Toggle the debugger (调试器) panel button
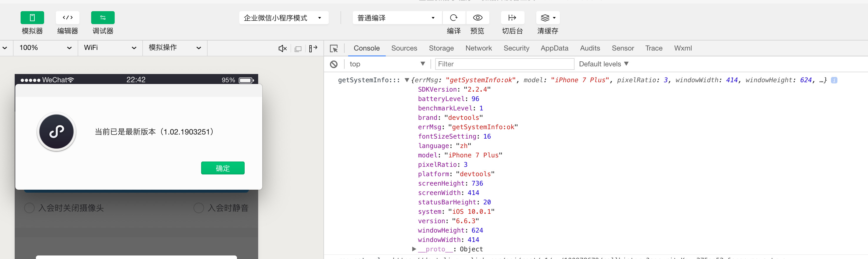This screenshot has height=259, width=868. (103, 18)
